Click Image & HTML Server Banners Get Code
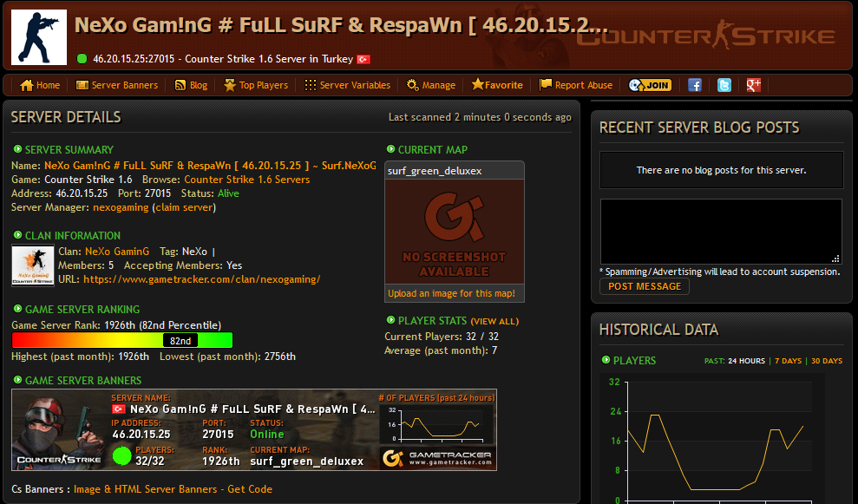The height and width of the screenshot is (504, 858). [173, 489]
